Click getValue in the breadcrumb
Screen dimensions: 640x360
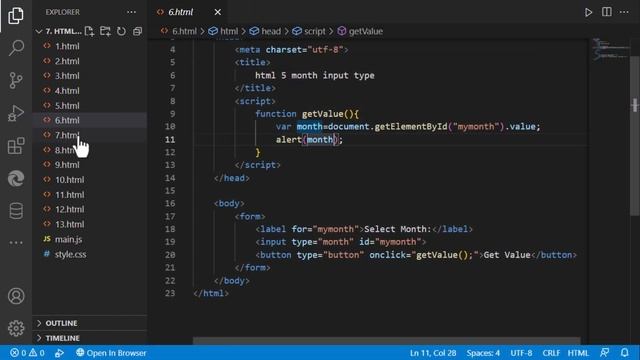coord(366,31)
